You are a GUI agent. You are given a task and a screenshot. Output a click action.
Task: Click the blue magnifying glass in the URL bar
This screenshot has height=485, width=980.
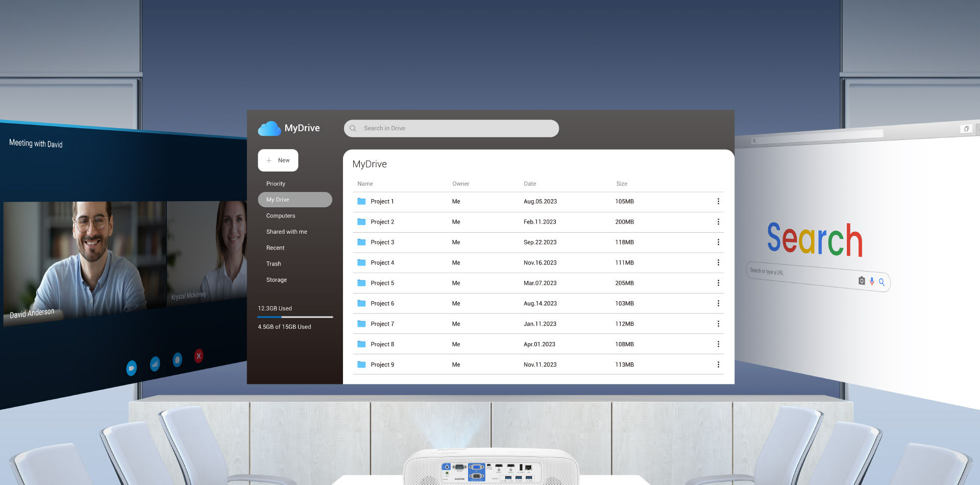pos(882,282)
